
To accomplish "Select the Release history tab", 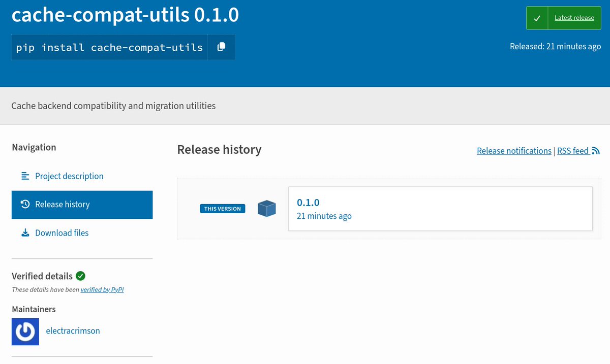I will coord(82,205).
